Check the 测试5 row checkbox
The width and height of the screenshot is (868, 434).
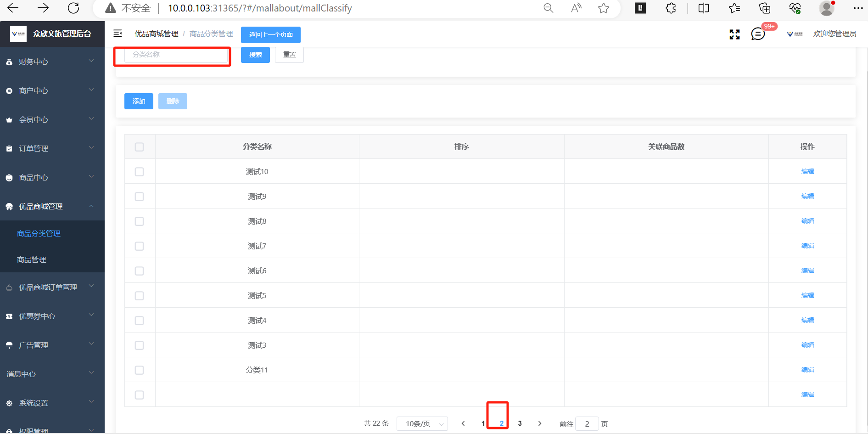140,296
